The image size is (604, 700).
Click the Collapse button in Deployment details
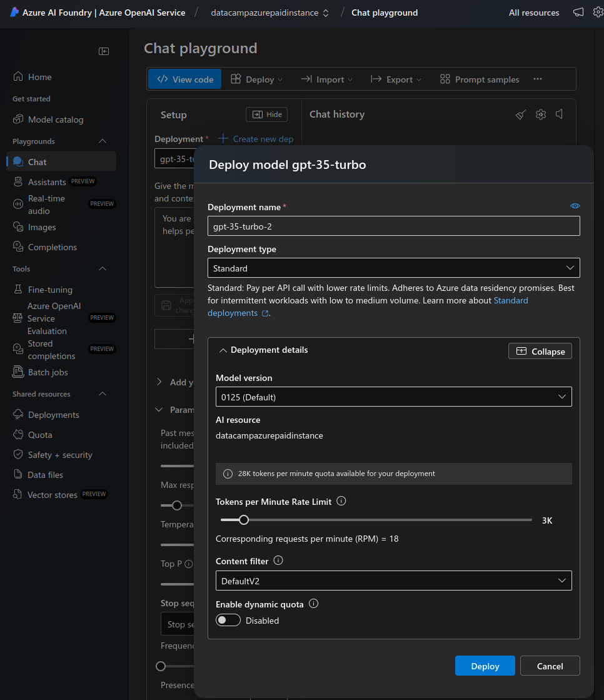click(x=540, y=351)
